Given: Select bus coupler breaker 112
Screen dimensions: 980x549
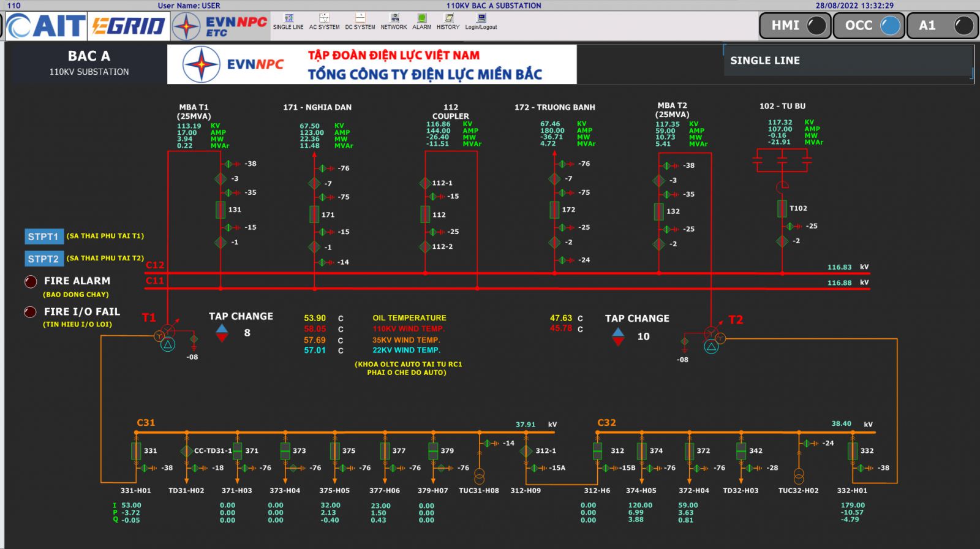Looking at the screenshot, I should pos(425,214).
